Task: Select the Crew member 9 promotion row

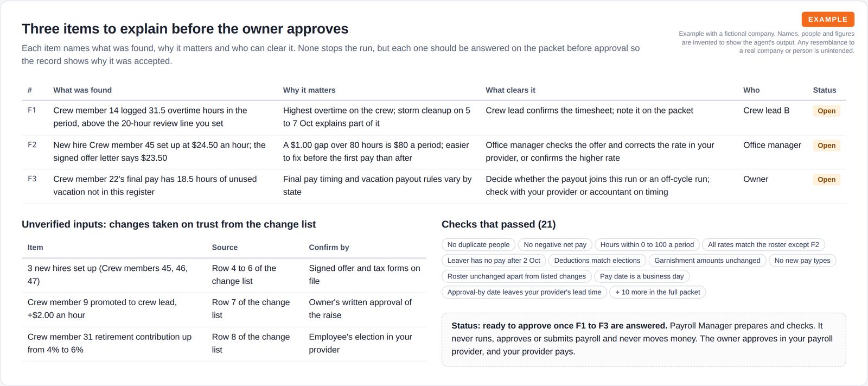Action: click(x=224, y=309)
